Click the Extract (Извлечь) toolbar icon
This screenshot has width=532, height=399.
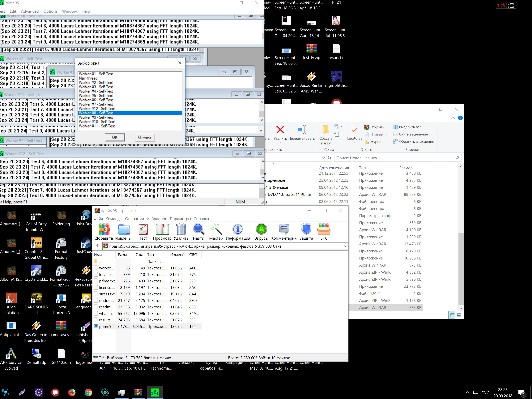pyautogui.click(x=124, y=229)
